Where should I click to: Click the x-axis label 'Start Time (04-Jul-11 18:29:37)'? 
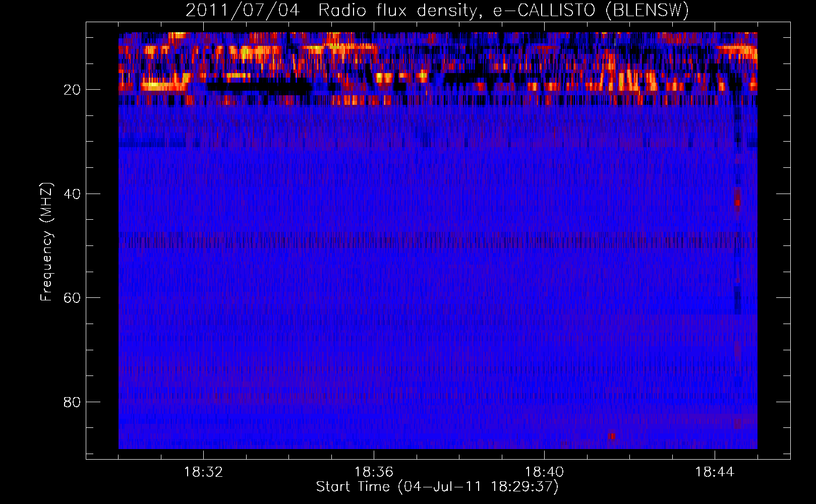(437, 487)
